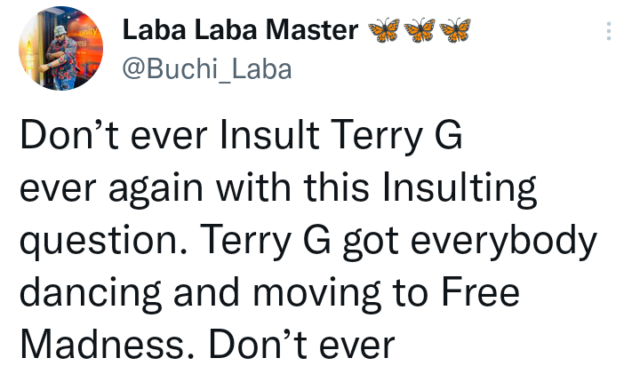Click the word "question." in the tweet
Screen dimensions: 640x382
coord(104,241)
